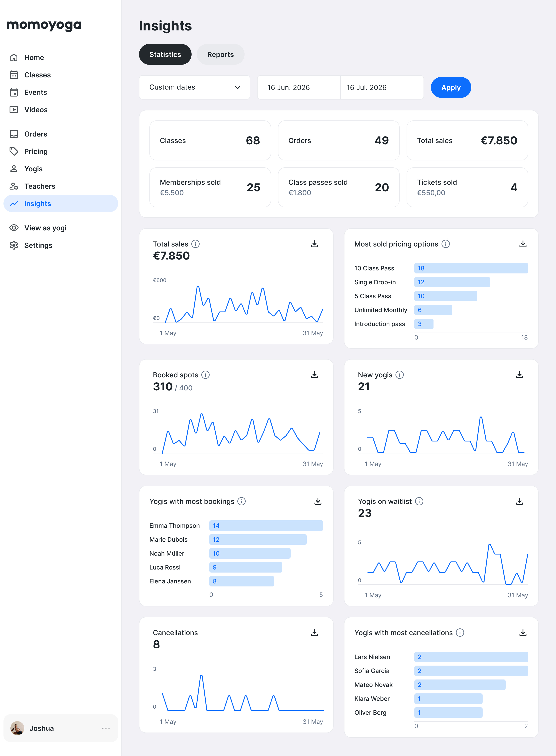Viewport: 556px width, 756px height.
Task: Download Most sold pricing options data
Action: pos(522,244)
